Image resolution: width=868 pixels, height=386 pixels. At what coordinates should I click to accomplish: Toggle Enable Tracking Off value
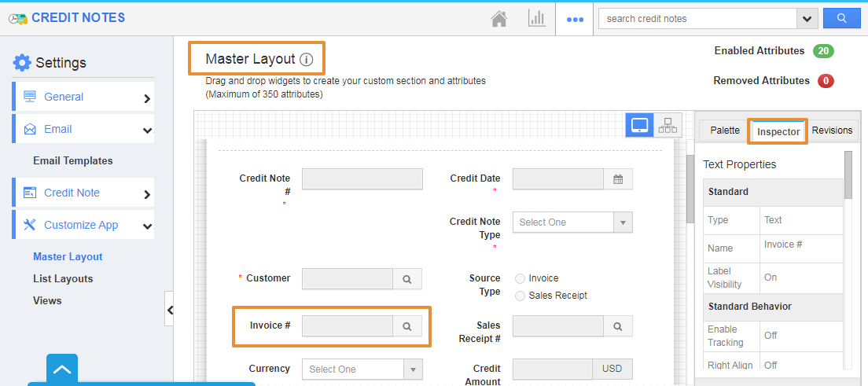coord(771,335)
